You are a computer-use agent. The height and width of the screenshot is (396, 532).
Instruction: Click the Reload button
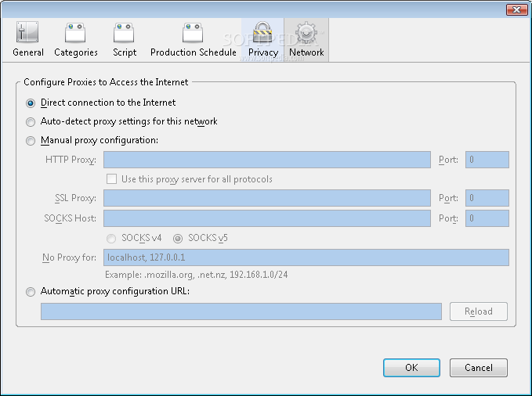pos(479,311)
